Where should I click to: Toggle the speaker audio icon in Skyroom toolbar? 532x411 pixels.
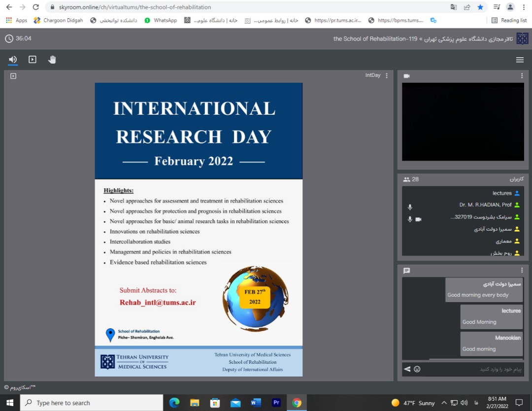(13, 60)
